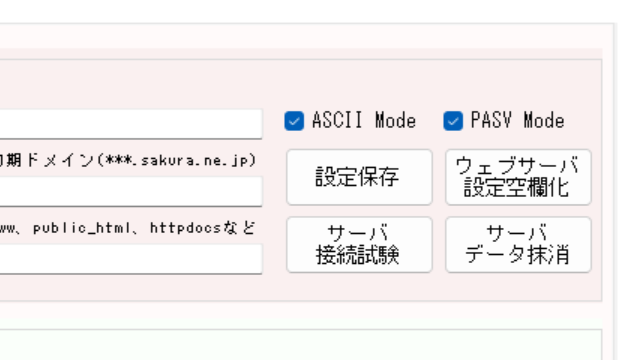640x360 pixels.
Task: Focus the input field beside ASCII Mode
Action: coord(131,124)
